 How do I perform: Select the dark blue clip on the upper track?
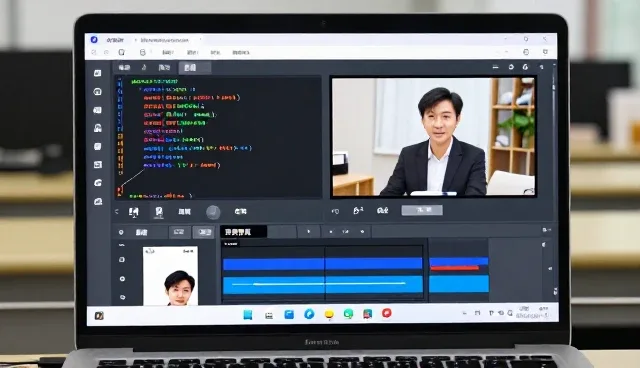click(322, 264)
